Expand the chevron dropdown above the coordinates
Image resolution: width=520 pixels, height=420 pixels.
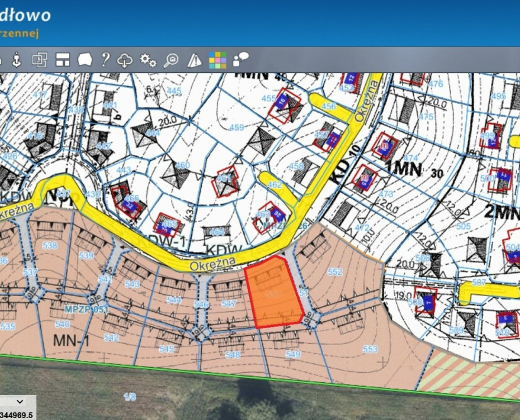[x=19, y=401]
